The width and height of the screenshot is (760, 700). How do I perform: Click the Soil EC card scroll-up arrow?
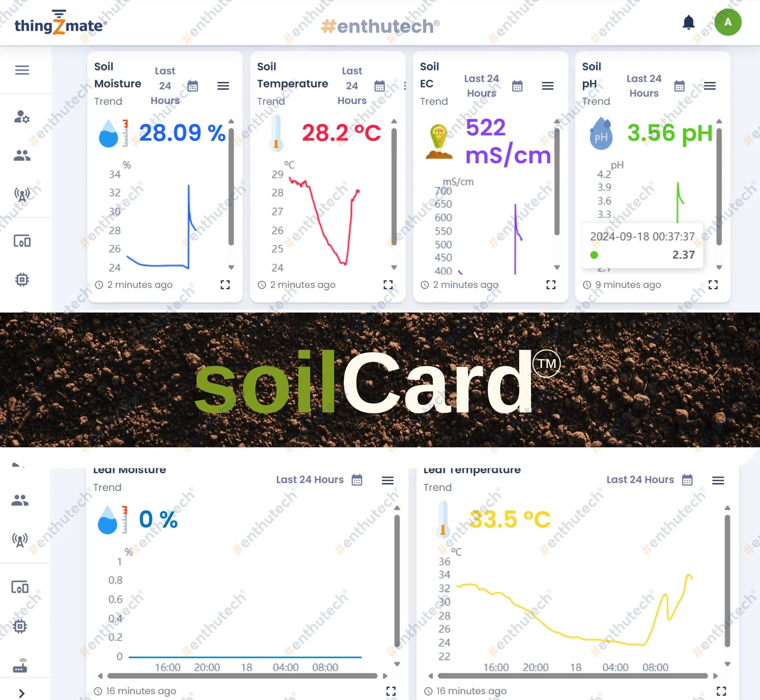point(557,122)
